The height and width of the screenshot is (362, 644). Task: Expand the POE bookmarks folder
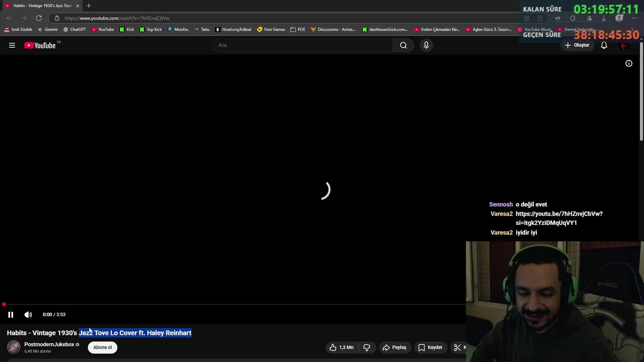(298, 30)
